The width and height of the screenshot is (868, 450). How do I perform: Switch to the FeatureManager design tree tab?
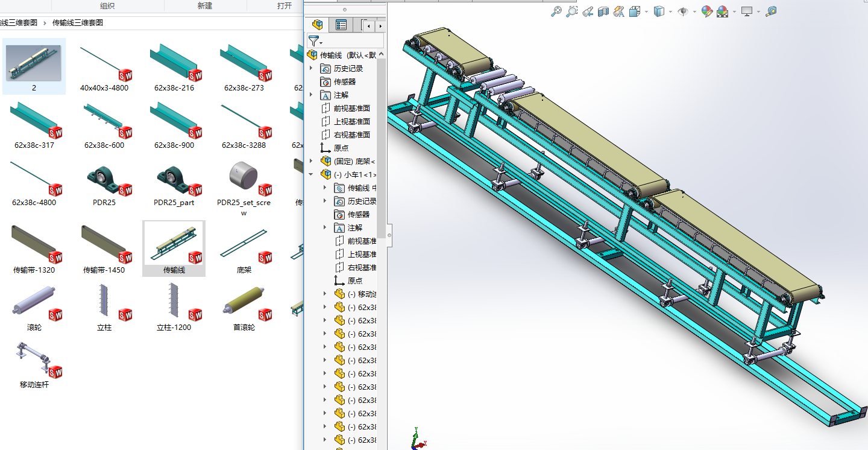pyautogui.click(x=318, y=25)
